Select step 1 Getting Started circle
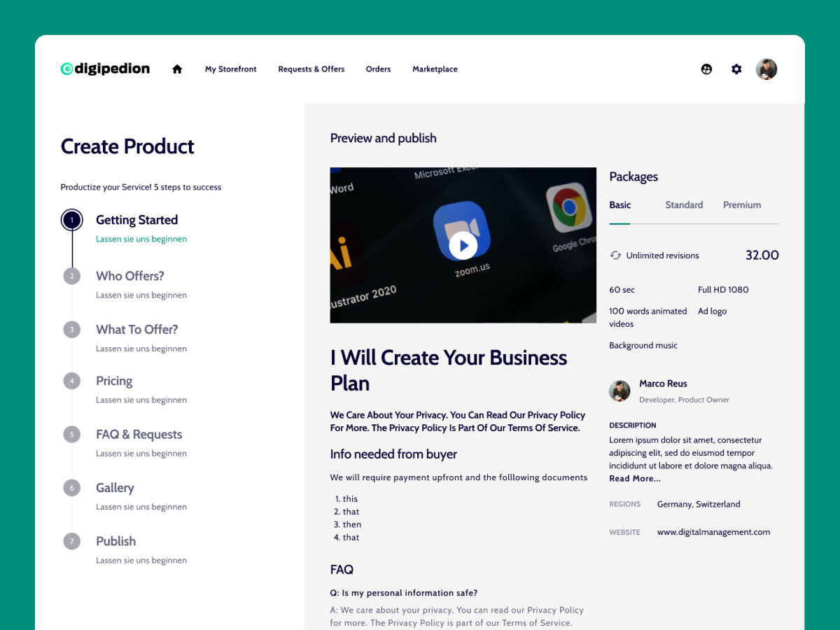The image size is (840, 630). click(72, 220)
